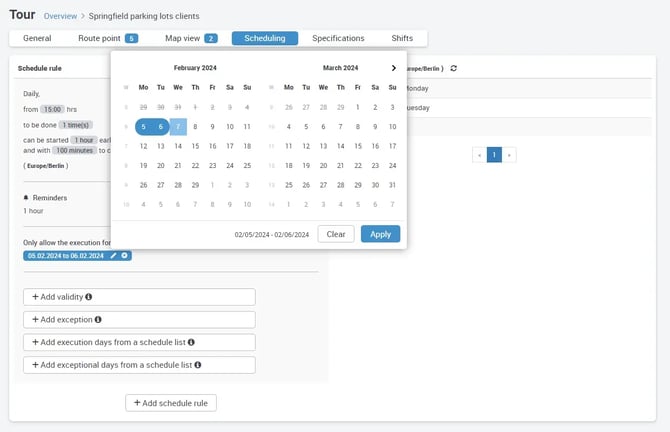Screen dimensions: 670x432
Task: Click the 1 hour reminder entry
Action: point(33,211)
